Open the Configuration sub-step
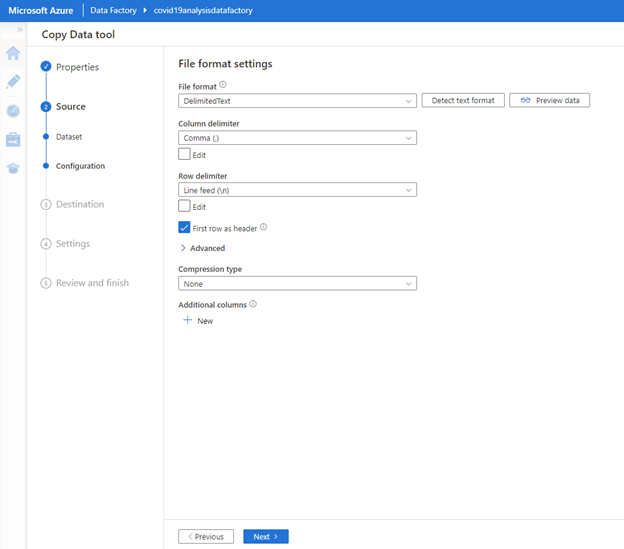Viewport: 624px width, 549px height. pos(80,166)
